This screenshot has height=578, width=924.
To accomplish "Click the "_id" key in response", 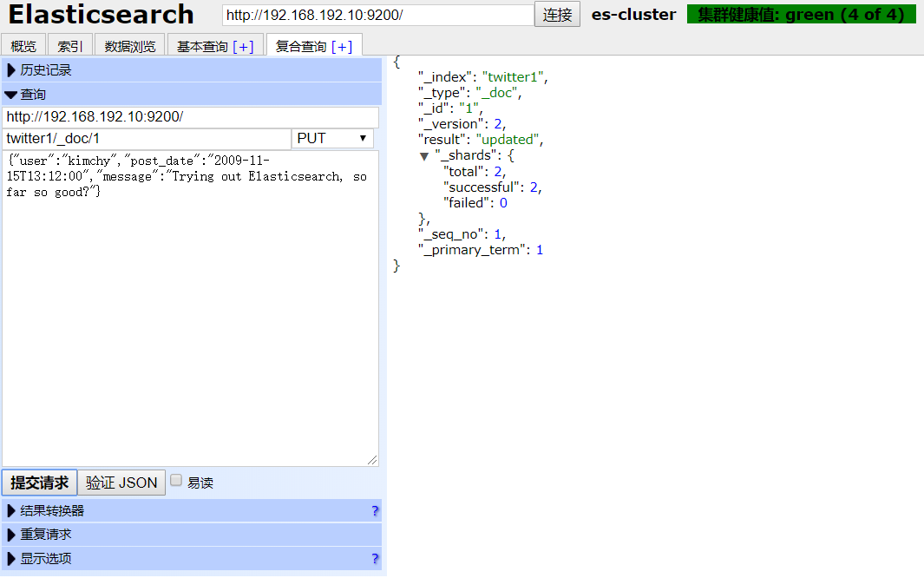I will tap(434, 108).
